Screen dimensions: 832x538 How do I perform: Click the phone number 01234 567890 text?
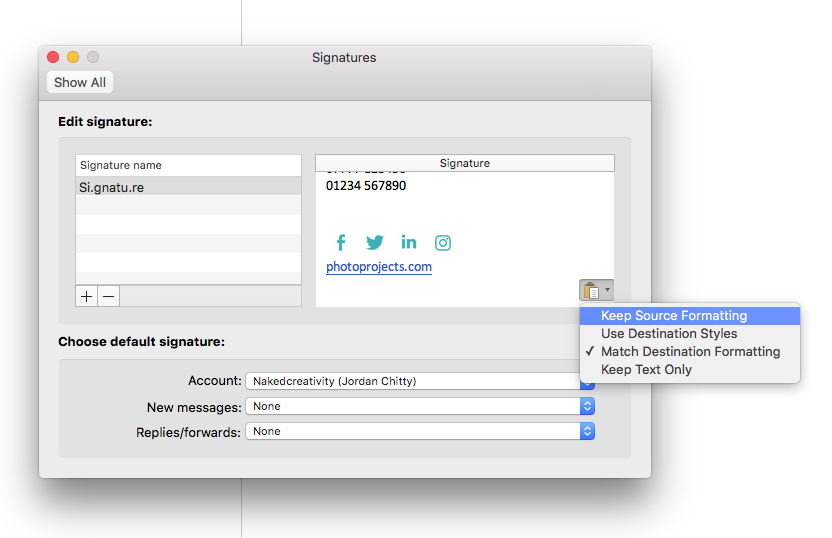pyautogui.click(x=366, y=186)
